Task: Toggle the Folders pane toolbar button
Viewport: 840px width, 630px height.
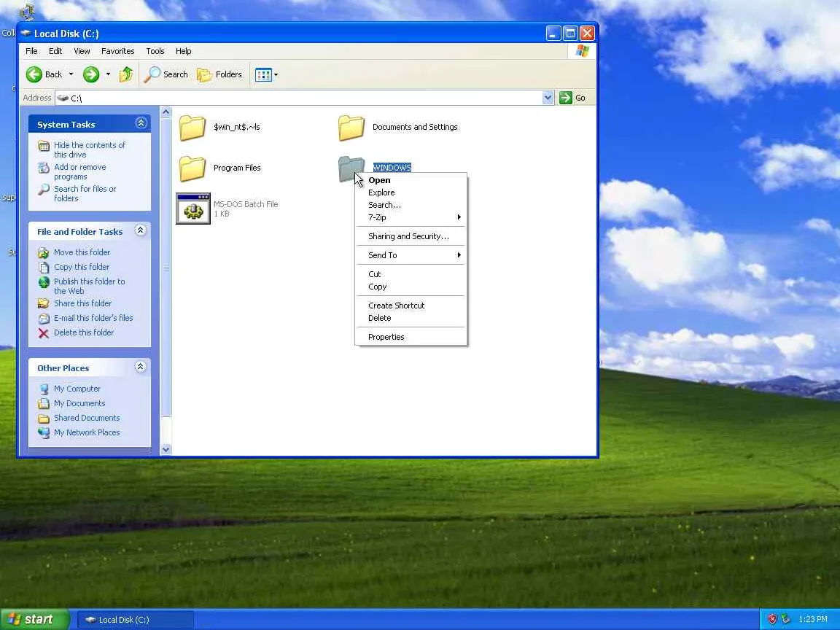Action: tap(219, 74)
